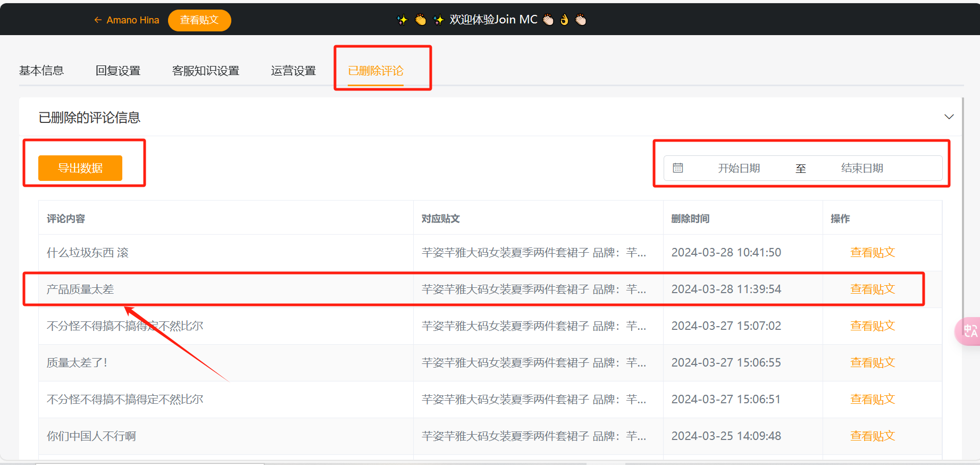The image size is (980, 465).
Task: Click the floating translate icon at right edge
Action: click(969, 331)
